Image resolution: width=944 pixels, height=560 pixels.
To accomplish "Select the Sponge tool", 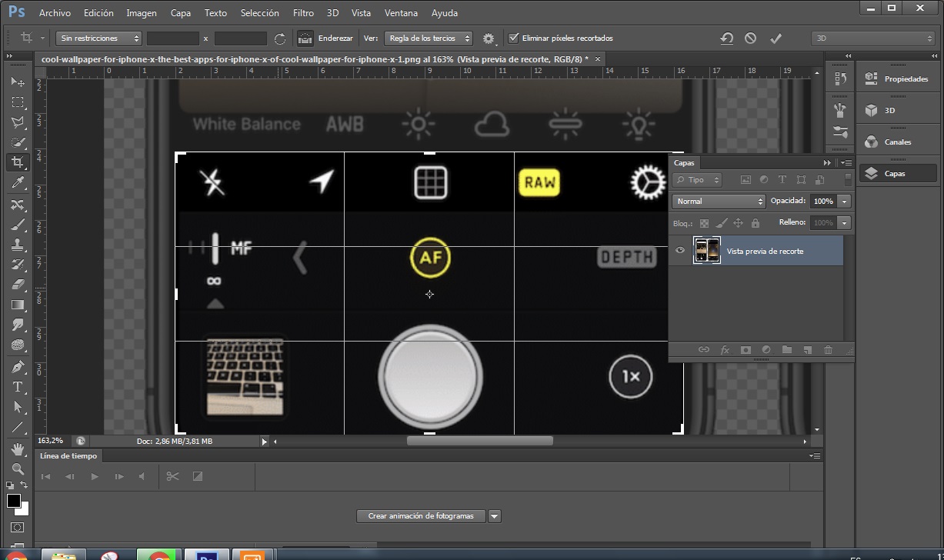I will tap(17, 345).
